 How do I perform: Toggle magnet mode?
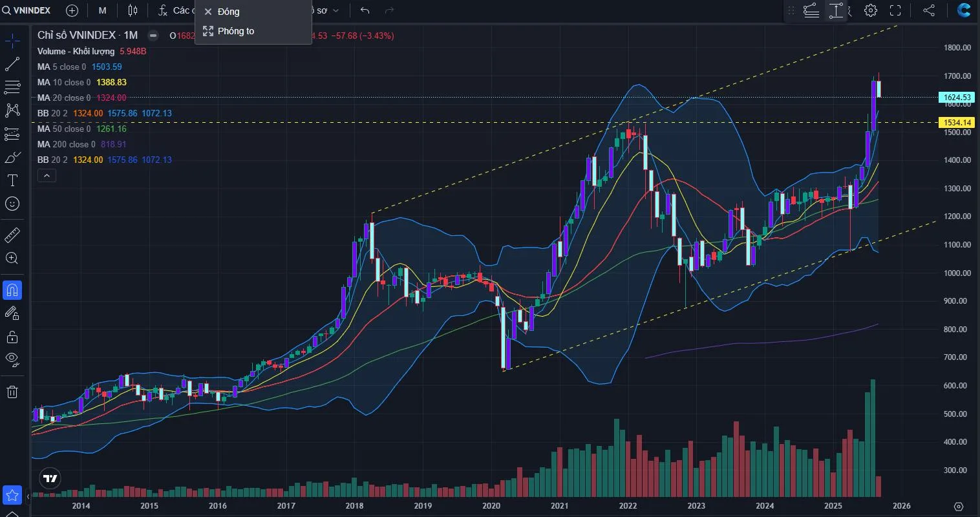click(12, 290)
